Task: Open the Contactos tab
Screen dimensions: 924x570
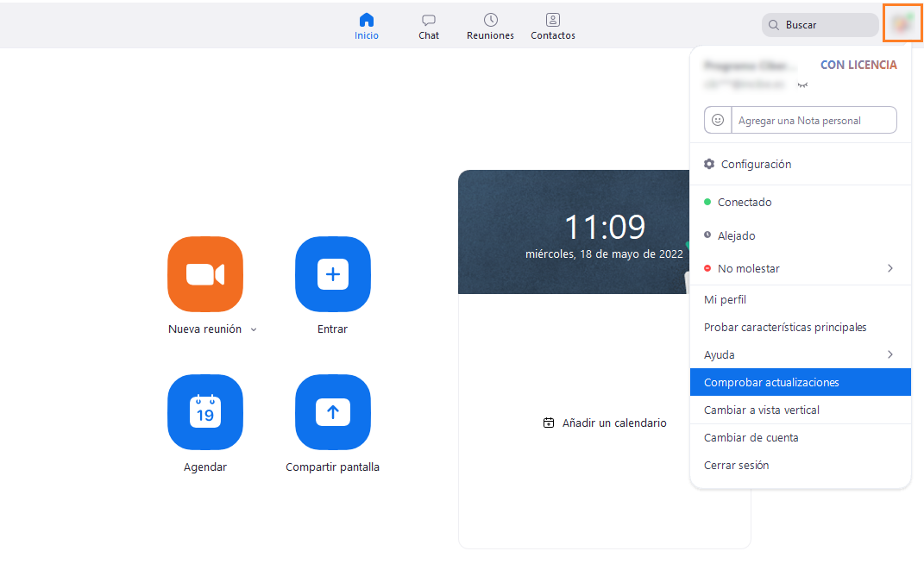Action: [553, 26]
